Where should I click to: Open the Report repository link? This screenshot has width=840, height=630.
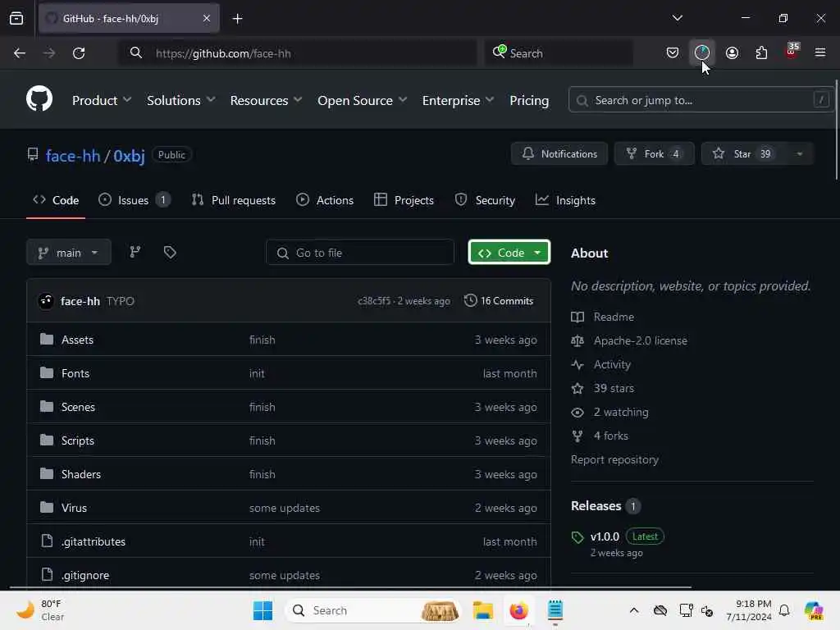(614, 459)
